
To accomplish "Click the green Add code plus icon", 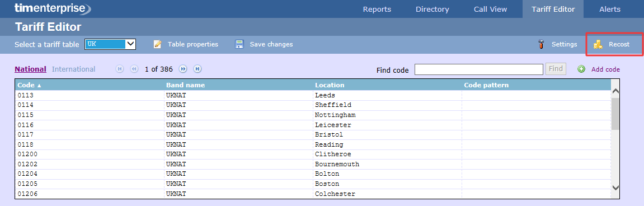I will 581,69.
